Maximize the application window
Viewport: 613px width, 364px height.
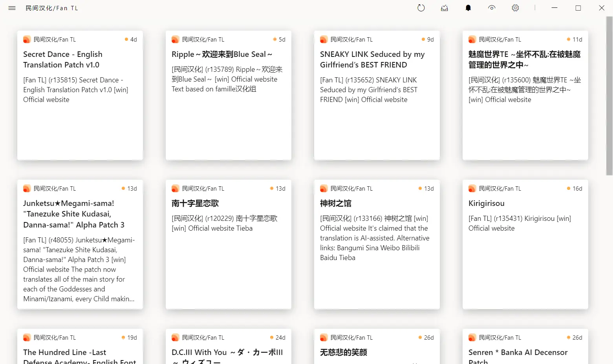578,8
